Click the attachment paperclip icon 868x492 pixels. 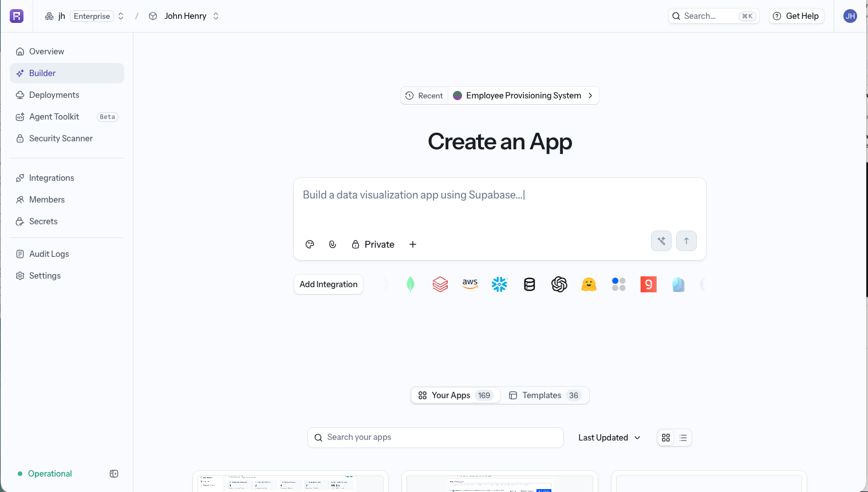pyautogui.click(x=333, y=244)
